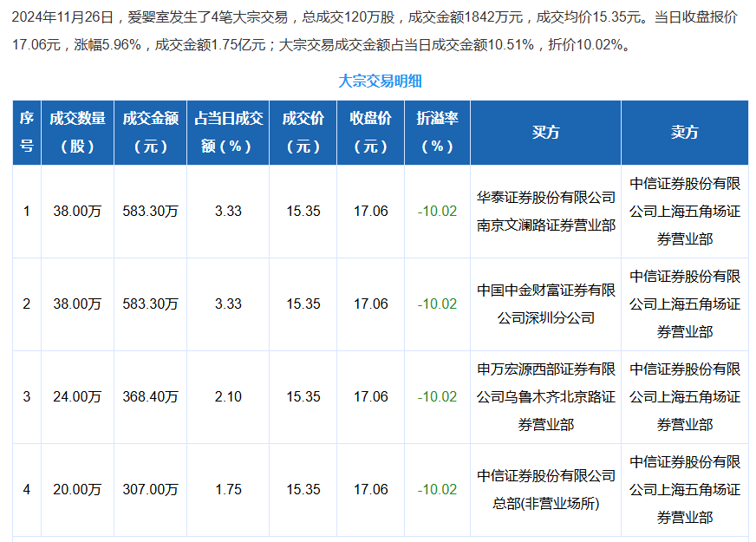Click 3.33 percentage in row 1
The width and height of the screenshot is (756, 542).
[x=228, y=212]
